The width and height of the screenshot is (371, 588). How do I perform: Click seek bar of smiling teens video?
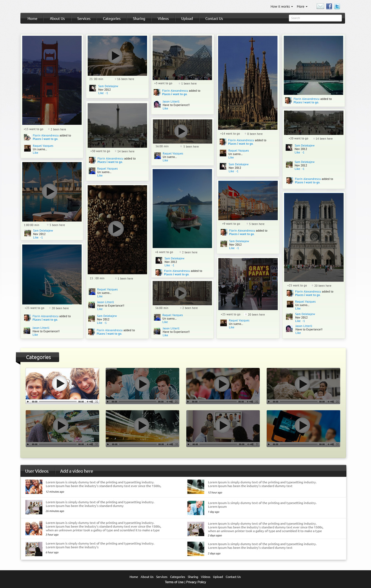click(x=58, y=402)
